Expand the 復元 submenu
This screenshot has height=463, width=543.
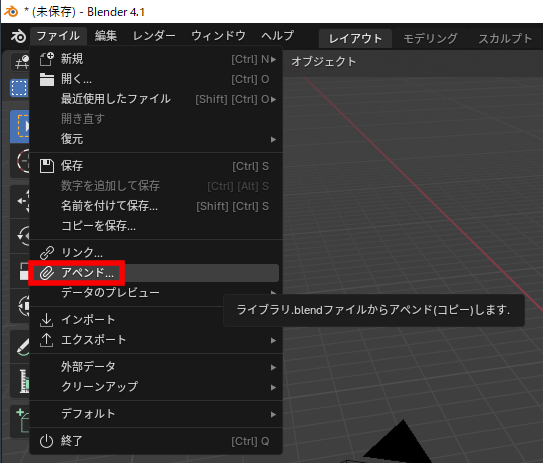[x=156, y=139]
